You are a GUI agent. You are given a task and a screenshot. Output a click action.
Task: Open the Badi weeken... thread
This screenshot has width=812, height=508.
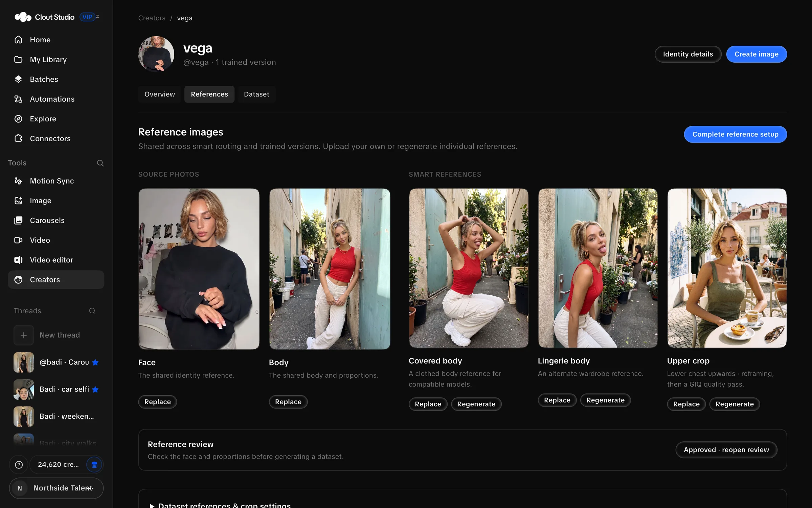point(56,417)
